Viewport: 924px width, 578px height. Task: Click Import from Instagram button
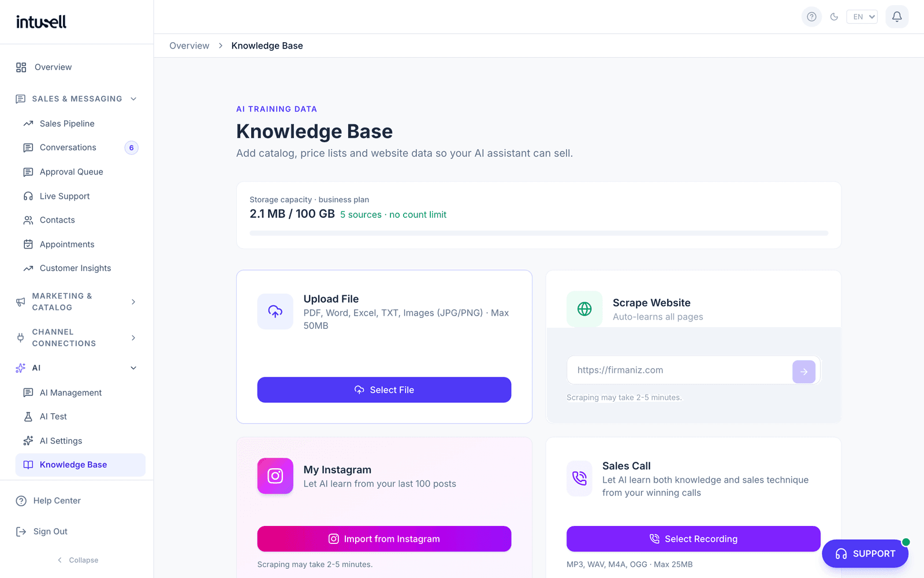point(384,539)
